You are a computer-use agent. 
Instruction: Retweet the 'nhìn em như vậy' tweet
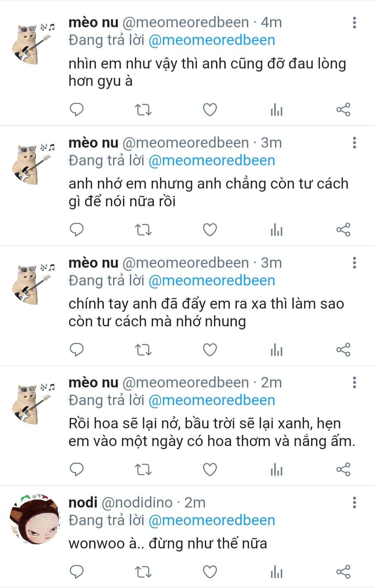coord(143,110)
